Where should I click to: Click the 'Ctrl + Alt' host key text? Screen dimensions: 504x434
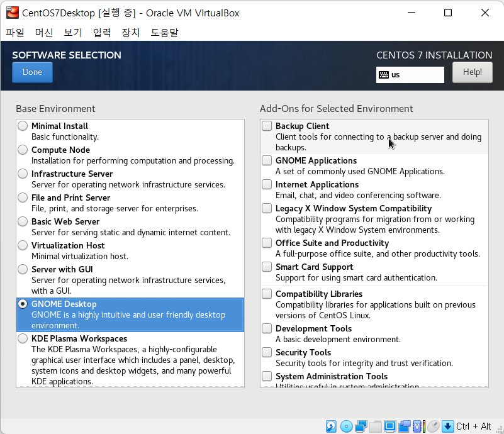click(x=473, y=426)
